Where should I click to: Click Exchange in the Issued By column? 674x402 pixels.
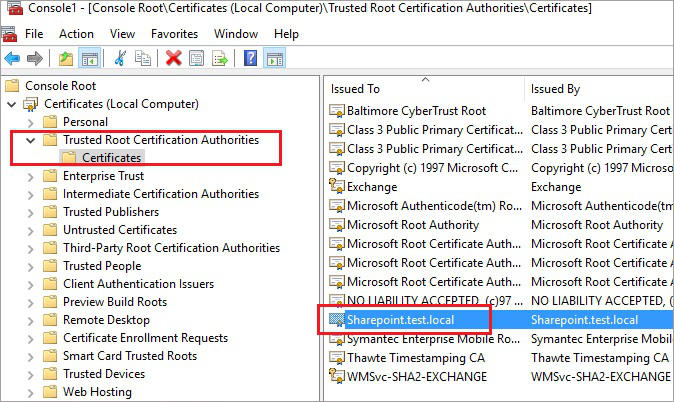(x=556, y=187)
